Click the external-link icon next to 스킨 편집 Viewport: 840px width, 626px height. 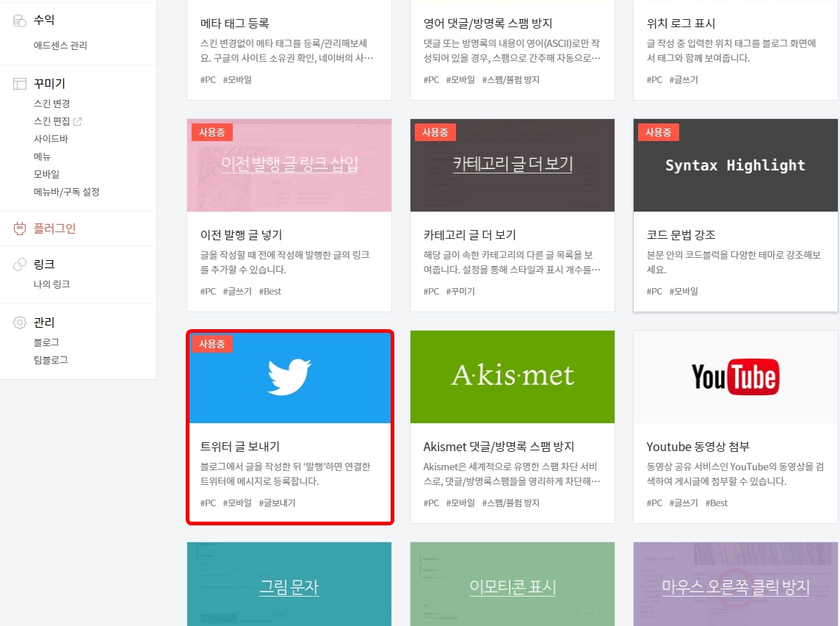coord(77,122)
